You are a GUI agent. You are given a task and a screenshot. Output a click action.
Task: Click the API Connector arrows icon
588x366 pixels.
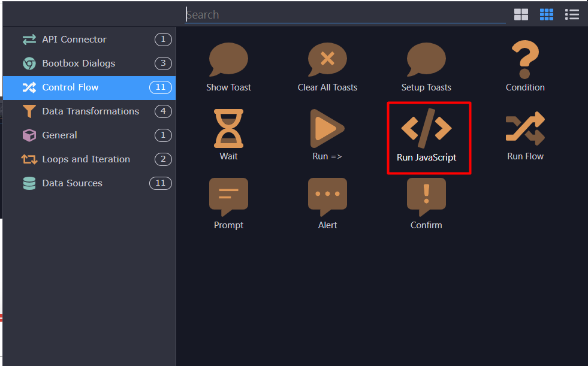pos(29,40)
